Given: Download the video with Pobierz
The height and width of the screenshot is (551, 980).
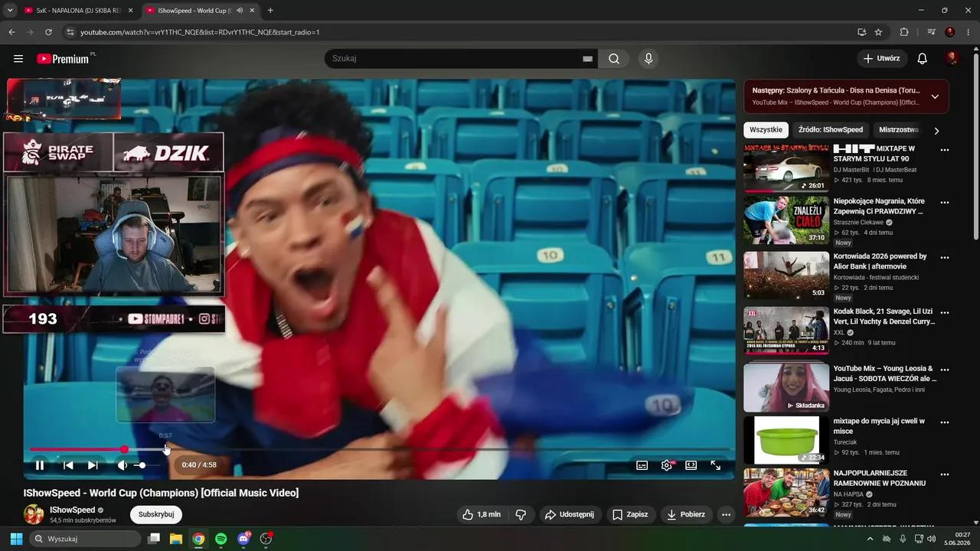Looking at the screenshot, I should click(686, 514).
